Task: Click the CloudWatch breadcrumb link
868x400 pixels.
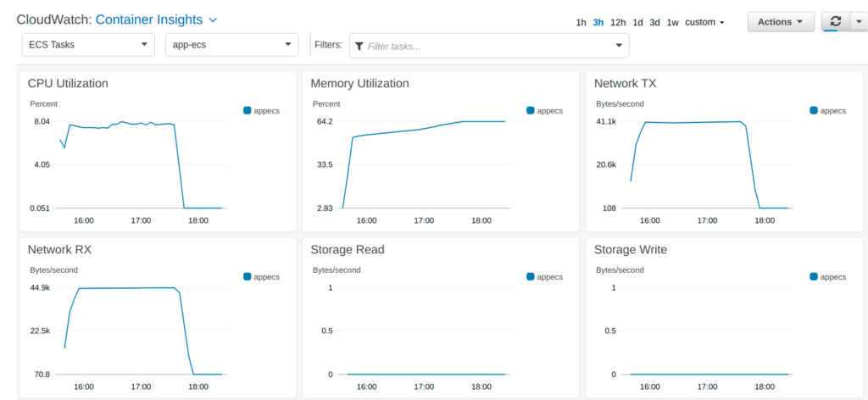Action: point(53,19)
